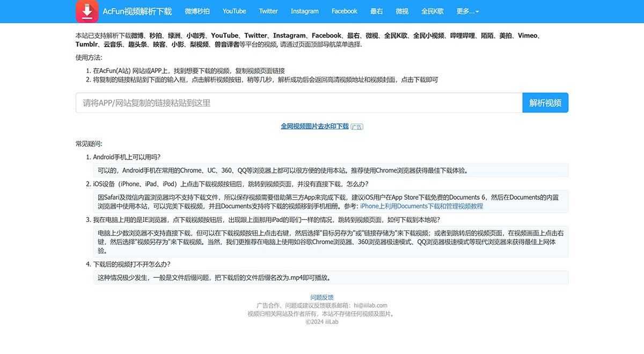Click the 广告 badge next to the watermark link

click(x=358, y=127)
